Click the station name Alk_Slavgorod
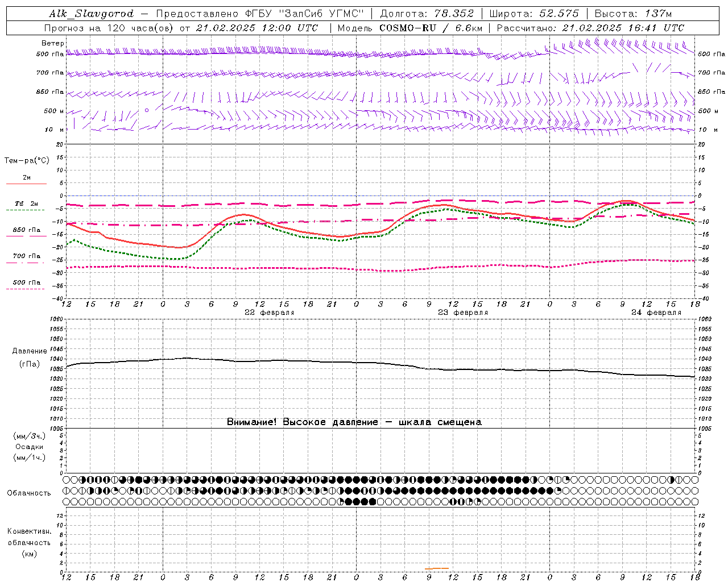This screenshot has height=582, width=728. (91, 14)
